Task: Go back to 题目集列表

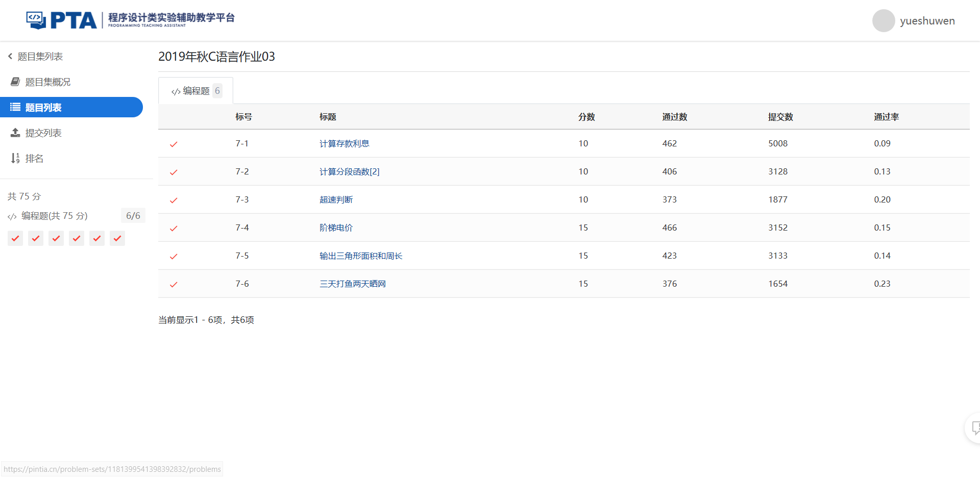Action: coord(40,56)
